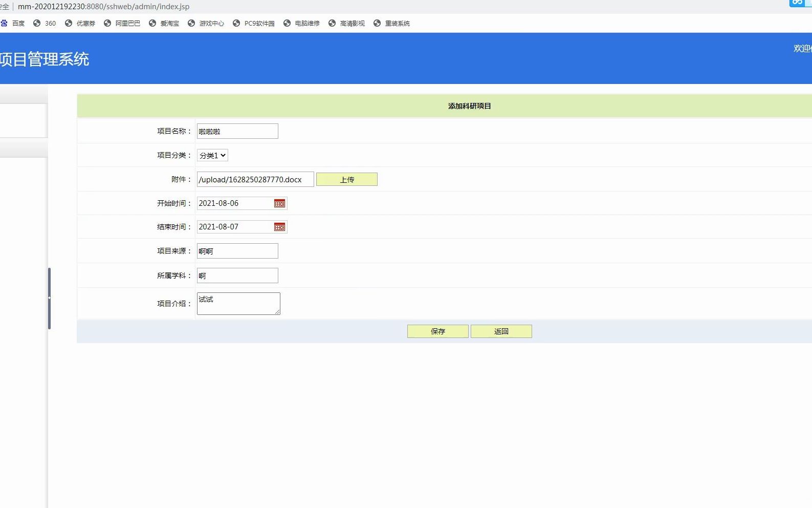Click the 项目介绍： field label

[174, 304]
